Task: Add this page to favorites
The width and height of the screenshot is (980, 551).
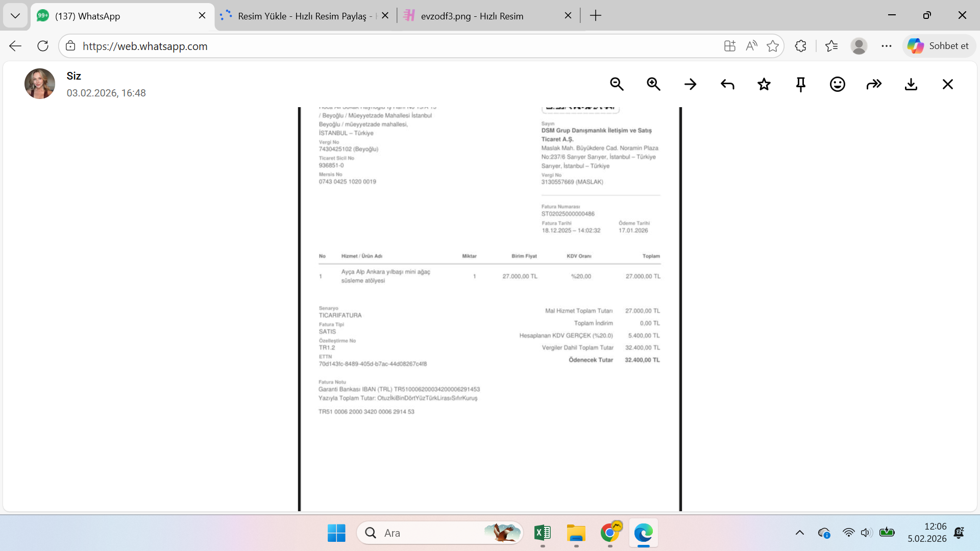Action: [x=773, y=46]
